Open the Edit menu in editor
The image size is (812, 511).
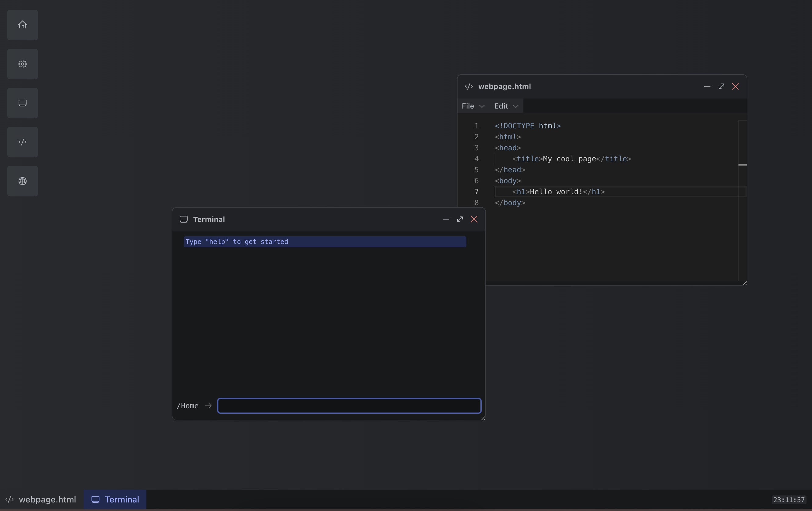pos(506,106)
